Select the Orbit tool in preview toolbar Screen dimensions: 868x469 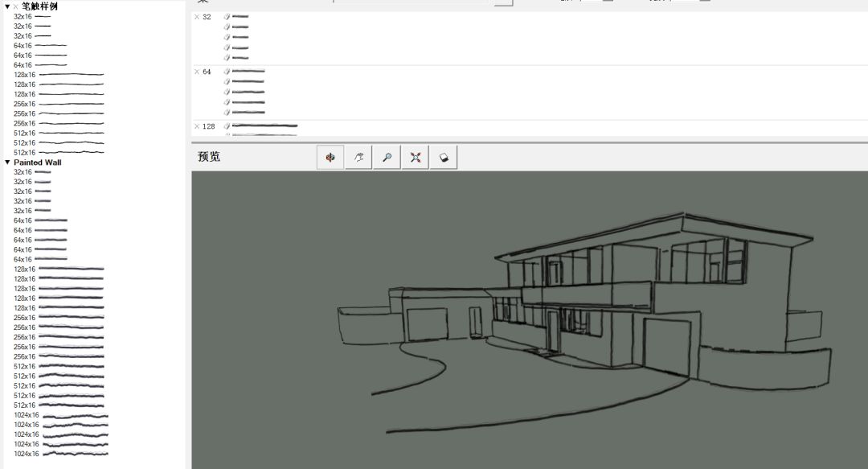(x=330, y=158)
